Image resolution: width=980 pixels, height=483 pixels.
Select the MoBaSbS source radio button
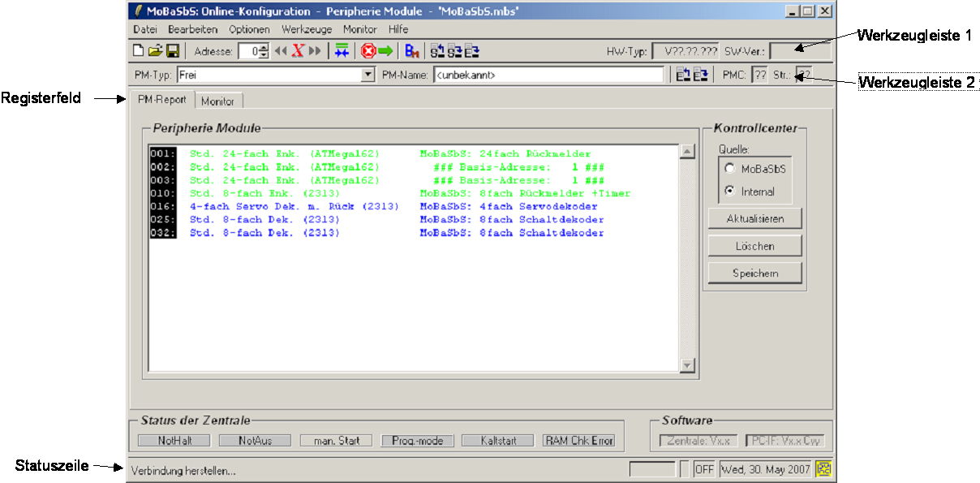pyautogui.click(x=730, y=169)
